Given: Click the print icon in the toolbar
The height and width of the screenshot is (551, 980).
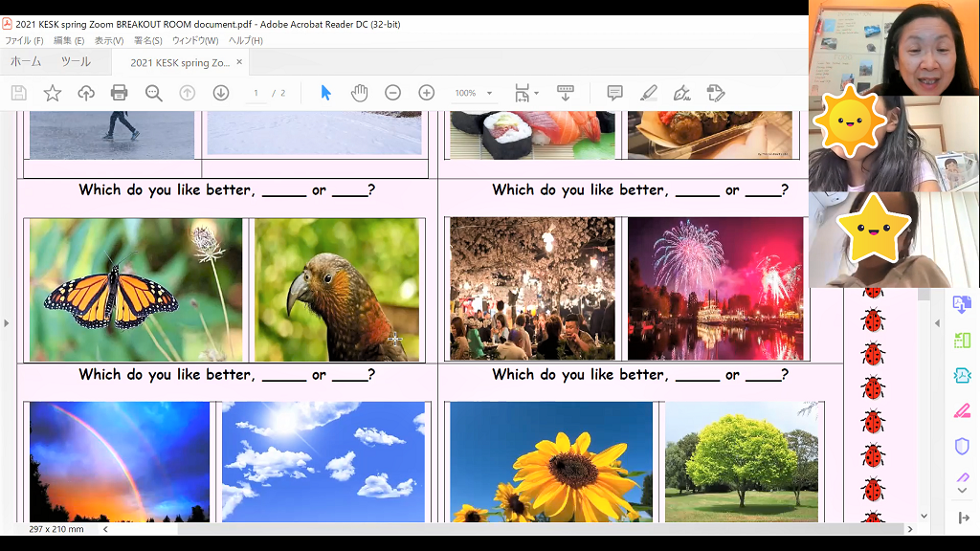Looking at the screenshot, I should [x=120, y=93].
